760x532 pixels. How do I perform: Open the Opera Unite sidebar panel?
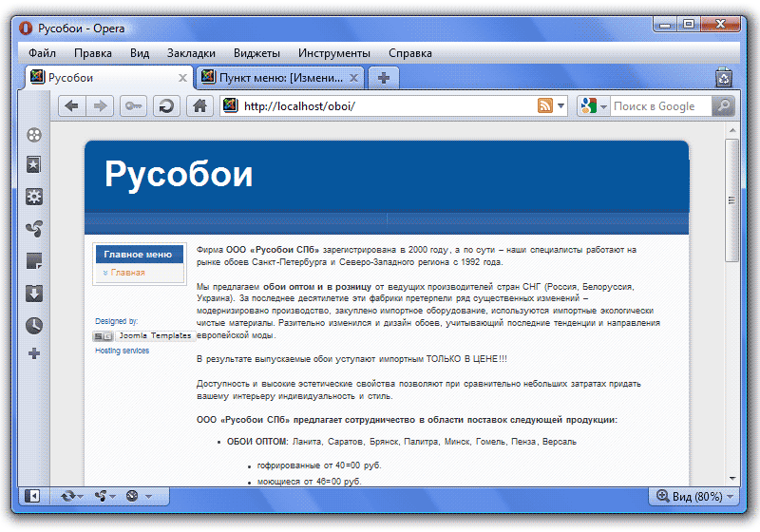point(34,228)
